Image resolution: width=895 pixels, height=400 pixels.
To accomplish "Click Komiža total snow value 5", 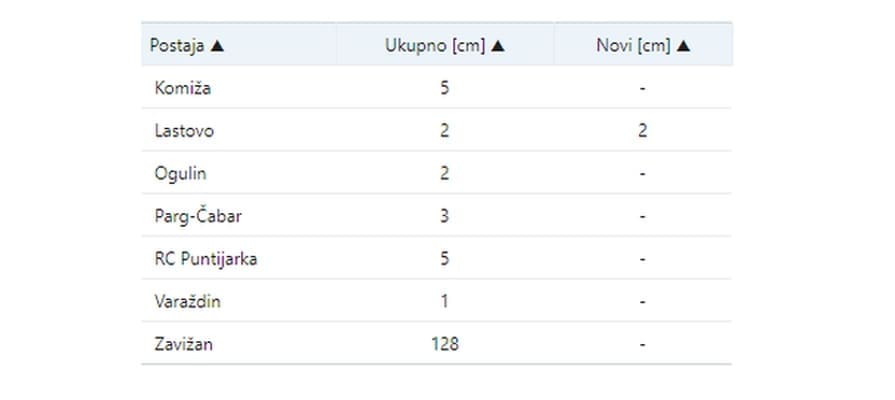I will 444,88.
